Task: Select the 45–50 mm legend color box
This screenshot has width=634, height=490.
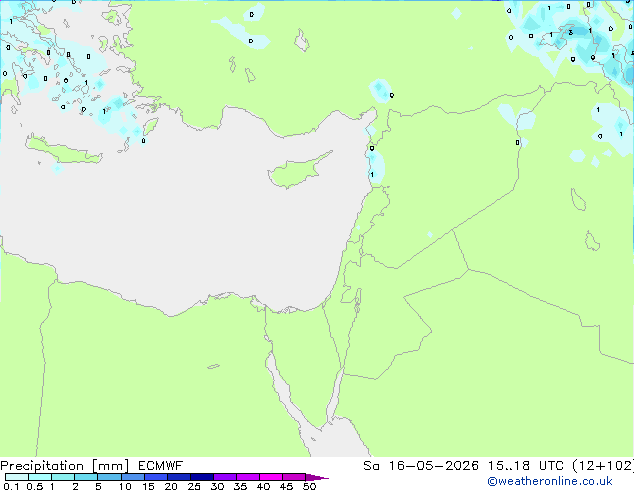Action: [294, 477]
